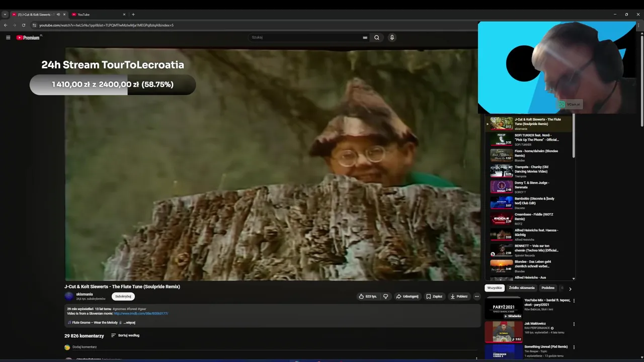Play Trampsta Chunky from playlist
644x362 pixels.
(x=529, y=171)
